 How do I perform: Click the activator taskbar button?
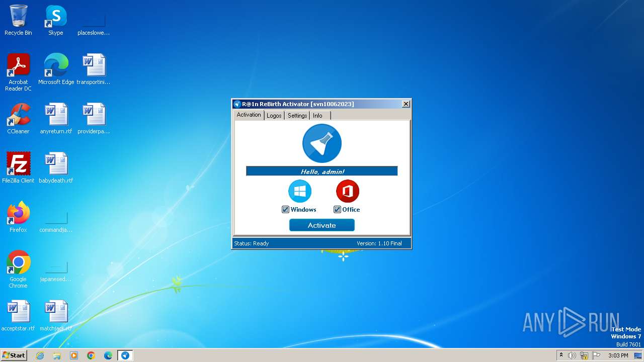(x=125, y=355)
